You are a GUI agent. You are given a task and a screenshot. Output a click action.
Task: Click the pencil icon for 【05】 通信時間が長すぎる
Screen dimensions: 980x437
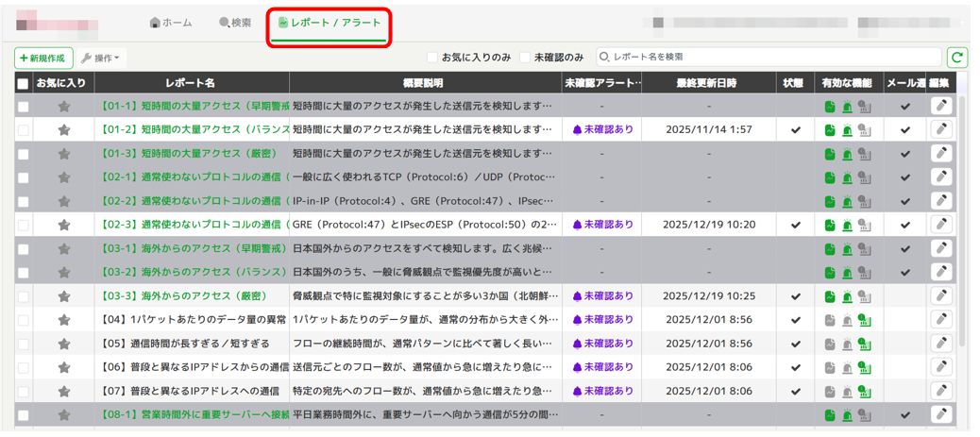(x=941, y=344)
